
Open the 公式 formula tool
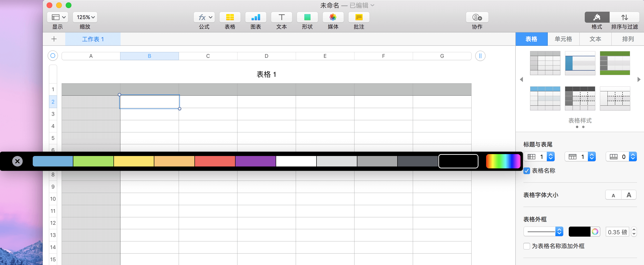pyautogui.click(x=204, y=17)
